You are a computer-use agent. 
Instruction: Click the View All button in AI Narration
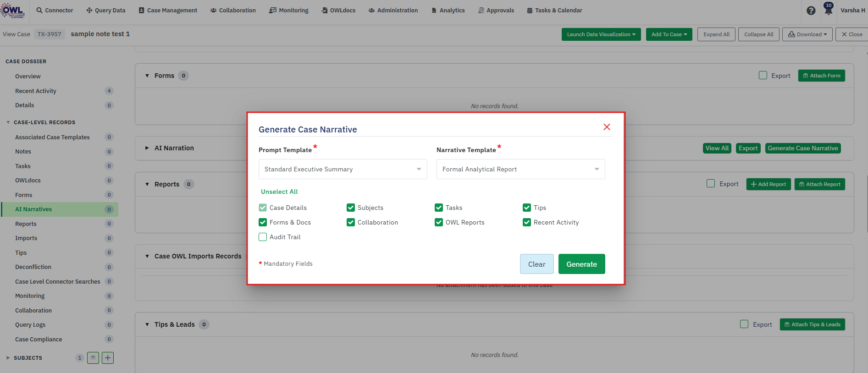(717, 148)
